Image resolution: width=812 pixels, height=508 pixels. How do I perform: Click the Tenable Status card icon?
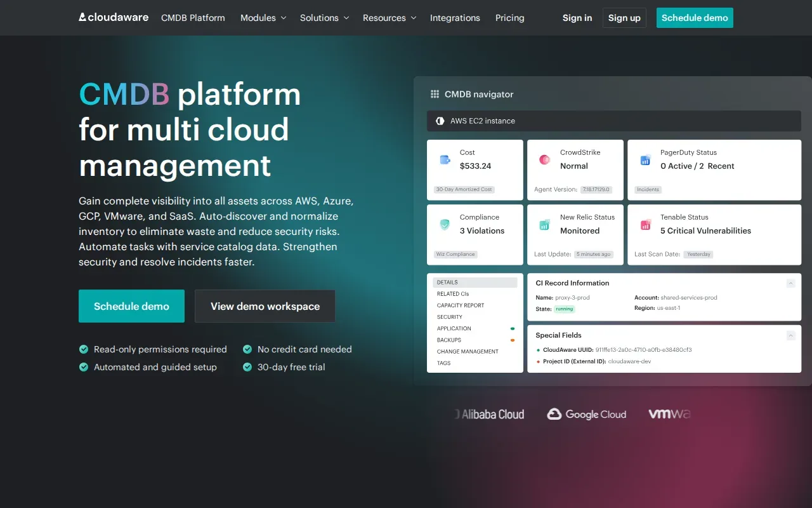tap(645, 225)
